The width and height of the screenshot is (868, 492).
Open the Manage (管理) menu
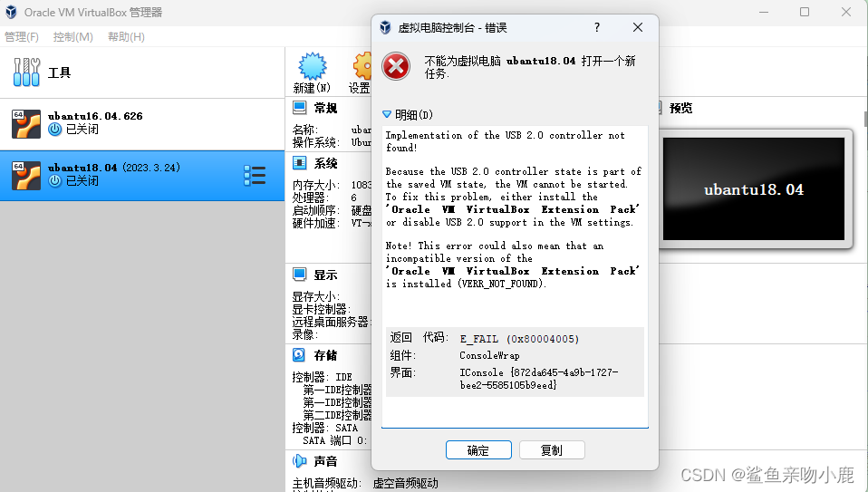click(x=22, y=36)
